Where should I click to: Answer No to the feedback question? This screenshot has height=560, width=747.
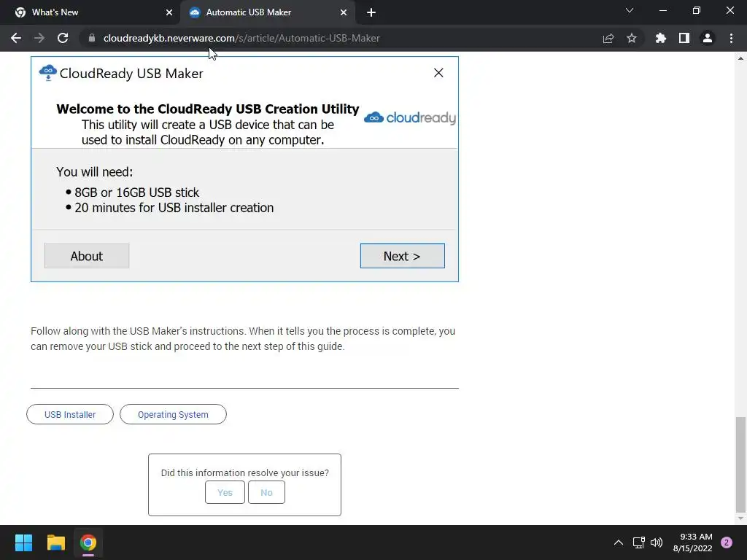266,492
